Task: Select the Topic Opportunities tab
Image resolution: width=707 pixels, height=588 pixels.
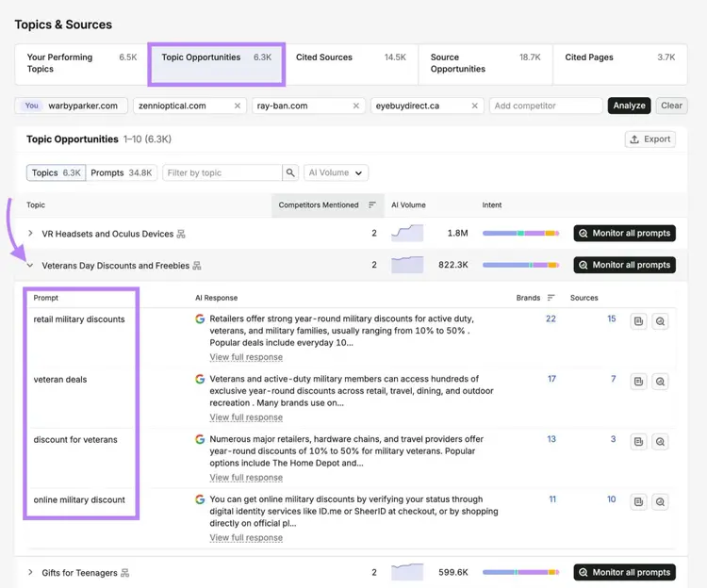Action: 217,63
